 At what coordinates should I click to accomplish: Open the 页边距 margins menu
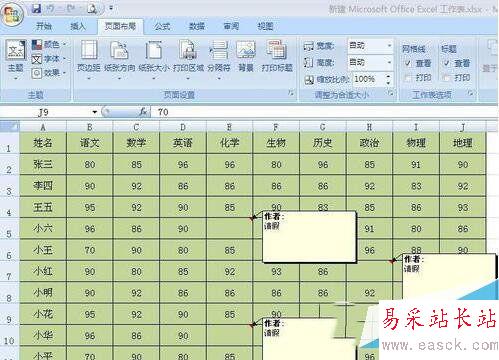(89, 59)
